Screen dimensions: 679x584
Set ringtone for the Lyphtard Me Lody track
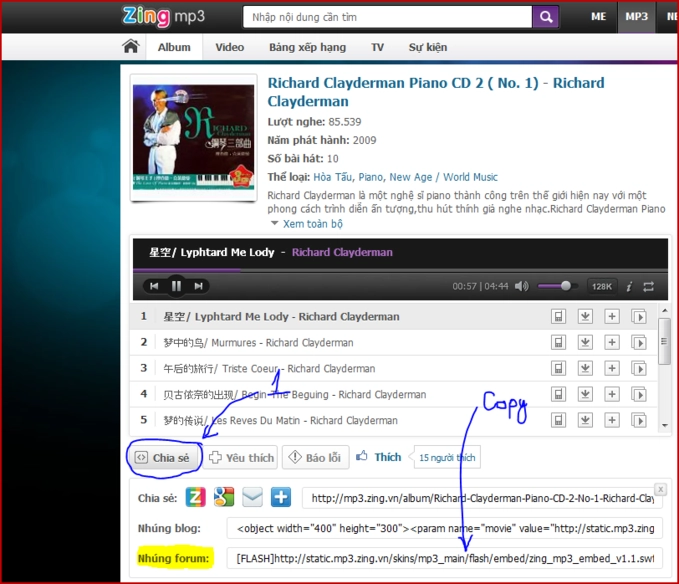coord(558,316)
